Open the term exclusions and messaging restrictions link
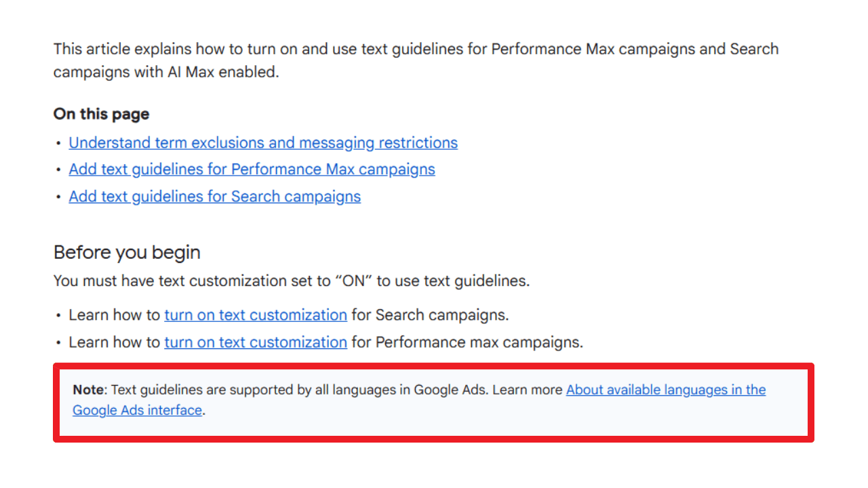The height and width of the screenshot is (488, 868). pos(263,143)
